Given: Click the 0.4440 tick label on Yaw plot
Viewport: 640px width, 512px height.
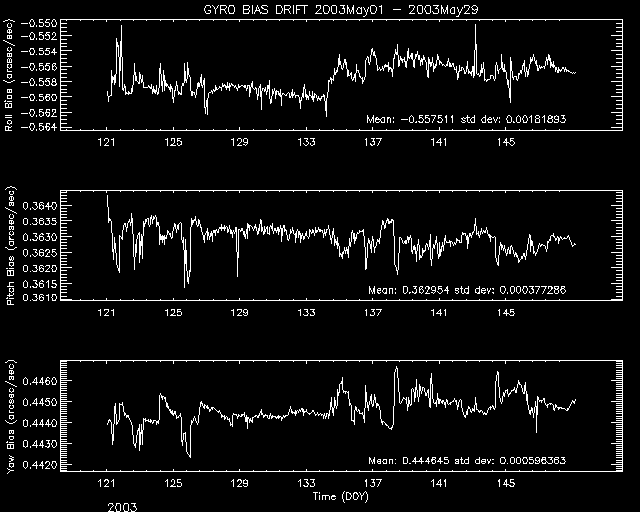Looking at the screenshot, I should 40,423.
